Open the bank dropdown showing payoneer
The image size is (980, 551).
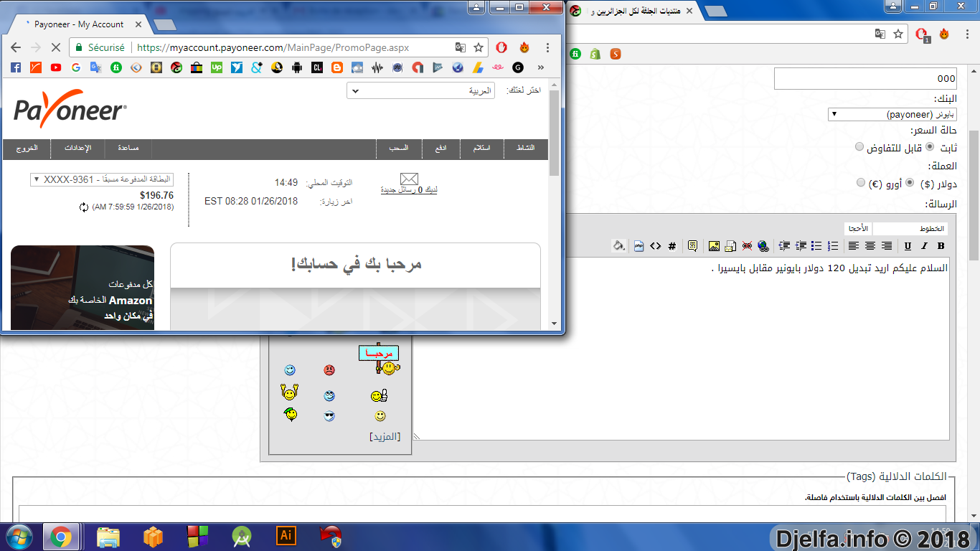coord(892,114)
